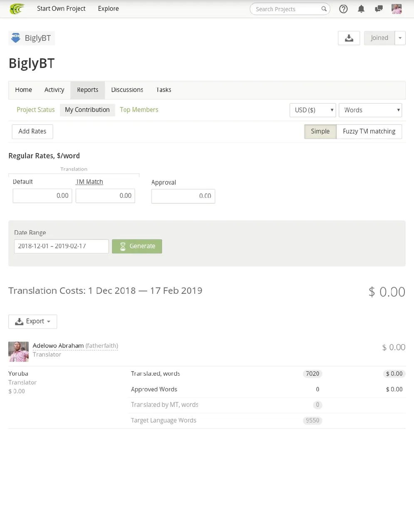Open the Top Members sub-tab
Screen dimensions: 414x532
(x=139, y=110)
